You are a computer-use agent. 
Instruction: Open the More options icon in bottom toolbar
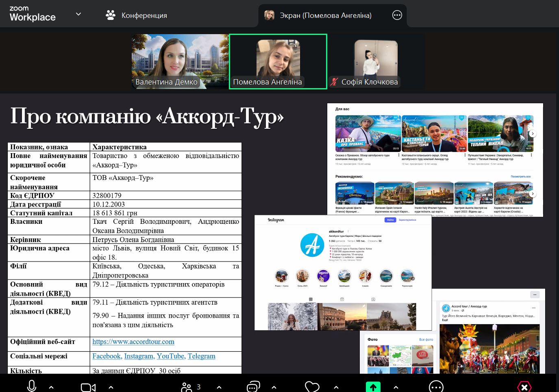coord(436,387)
